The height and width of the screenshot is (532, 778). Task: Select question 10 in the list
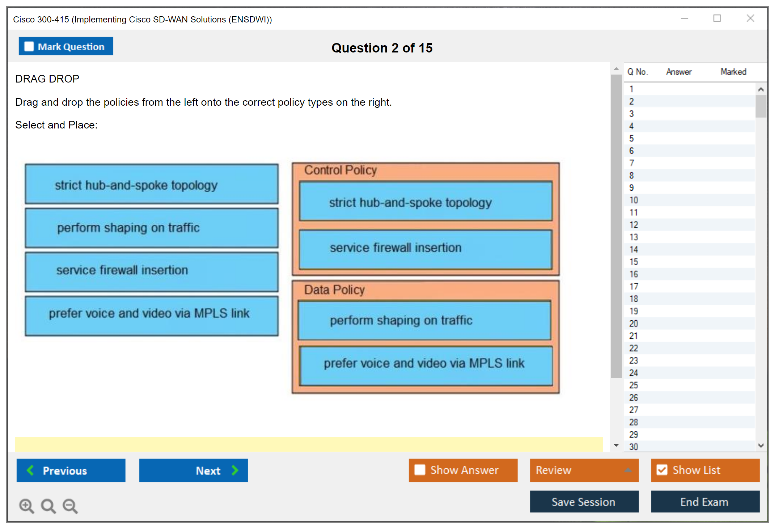(x=634, y=200)
